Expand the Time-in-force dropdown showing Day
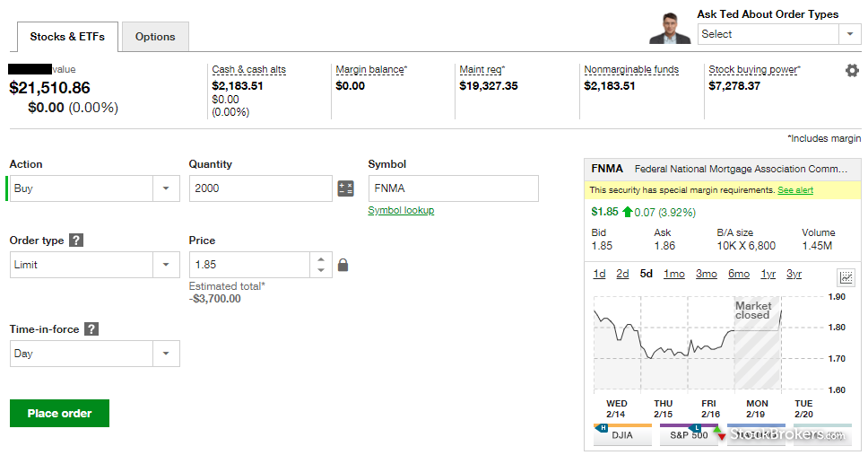Image resolution: width=868 pixels, height=455 pixels. pyautogui.click(x=166, y=354)
